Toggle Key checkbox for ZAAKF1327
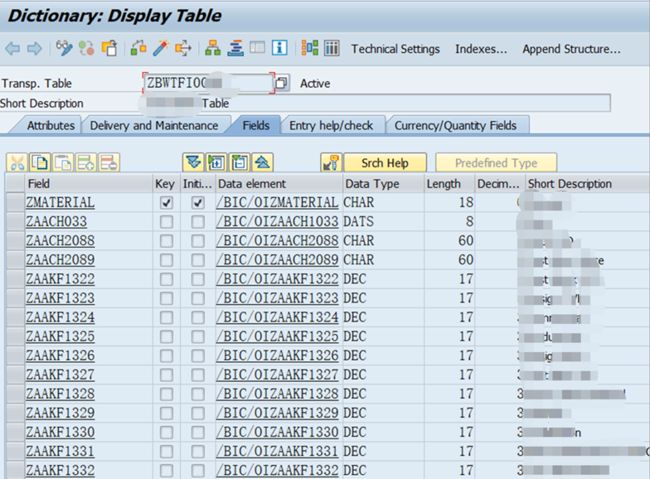650x479 pixels. (x=167, y=375)
